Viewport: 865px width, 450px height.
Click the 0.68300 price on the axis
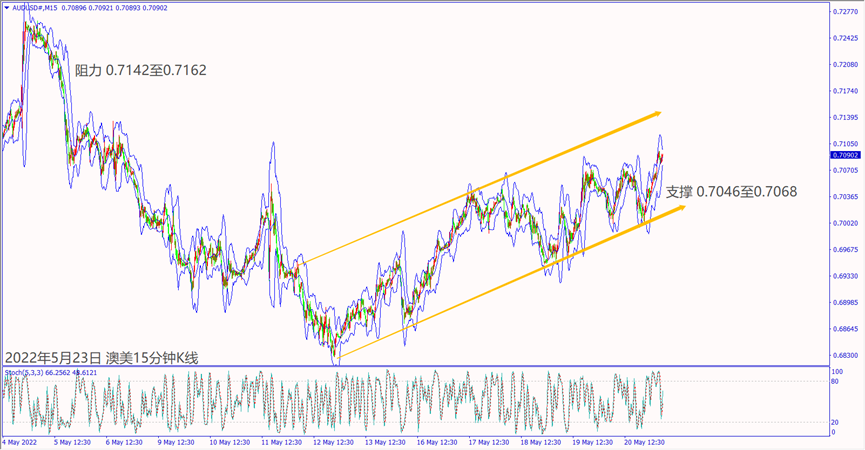pos(844,355)
